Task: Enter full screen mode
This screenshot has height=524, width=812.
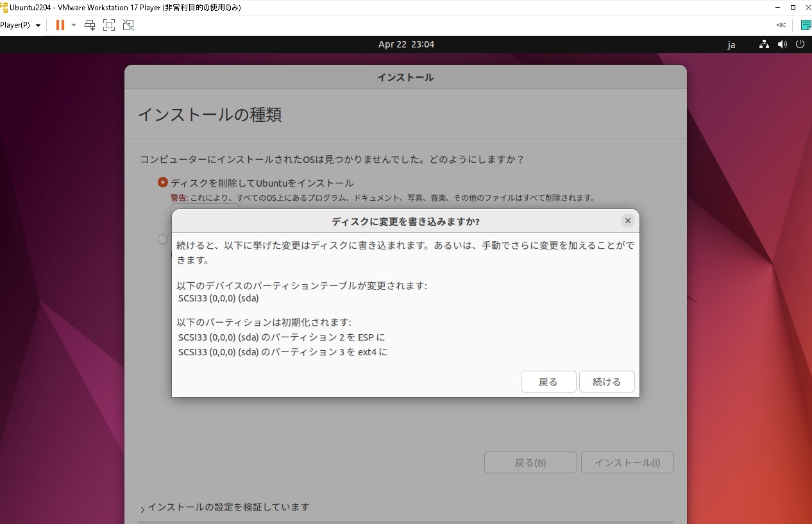Action: (x=109, y=25)
